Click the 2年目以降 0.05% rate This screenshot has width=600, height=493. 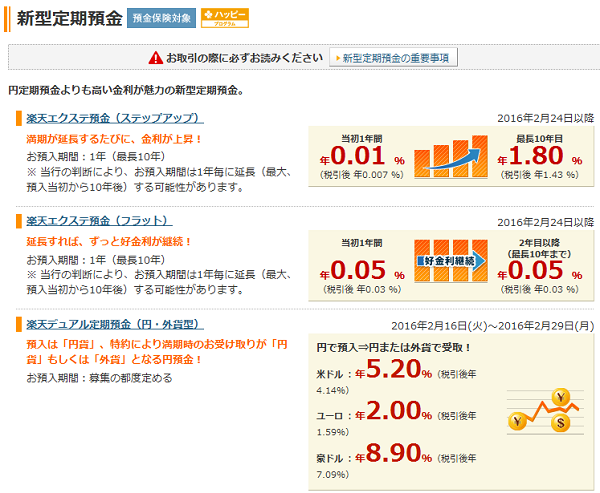[540, 271]
